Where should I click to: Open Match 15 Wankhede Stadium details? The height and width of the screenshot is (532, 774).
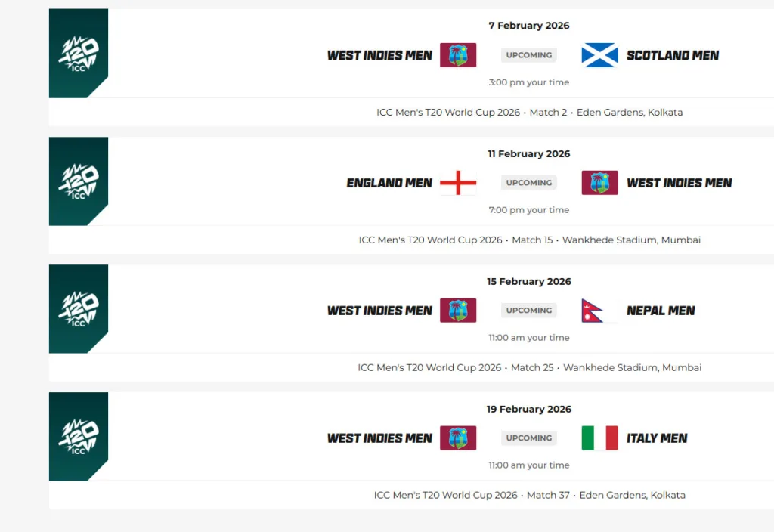tap(529, 240)
